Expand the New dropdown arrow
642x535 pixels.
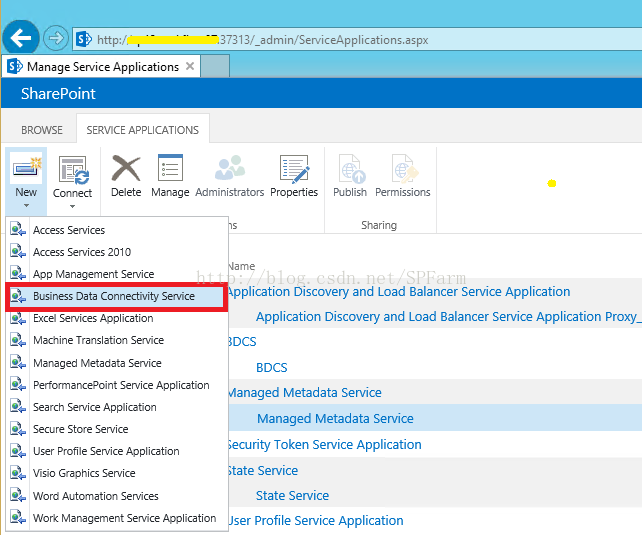pos(26,205)
